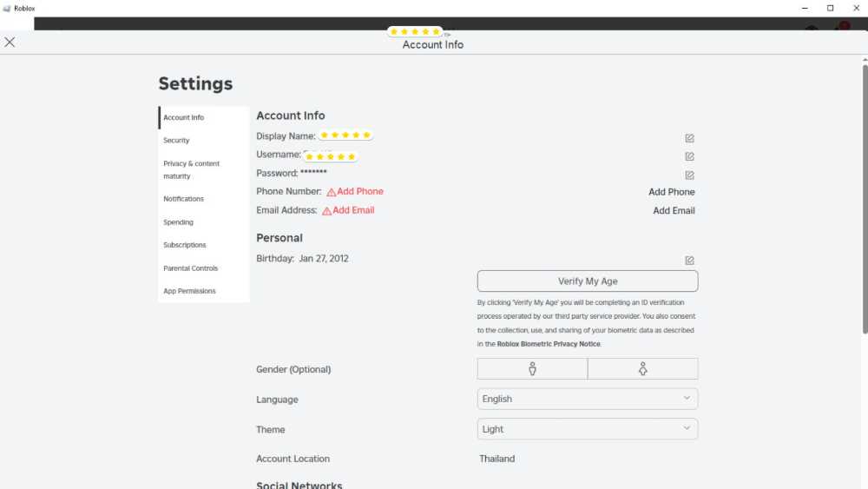Open the Theme dropdown showing Light
868x489 pixels.
(588, 429)
